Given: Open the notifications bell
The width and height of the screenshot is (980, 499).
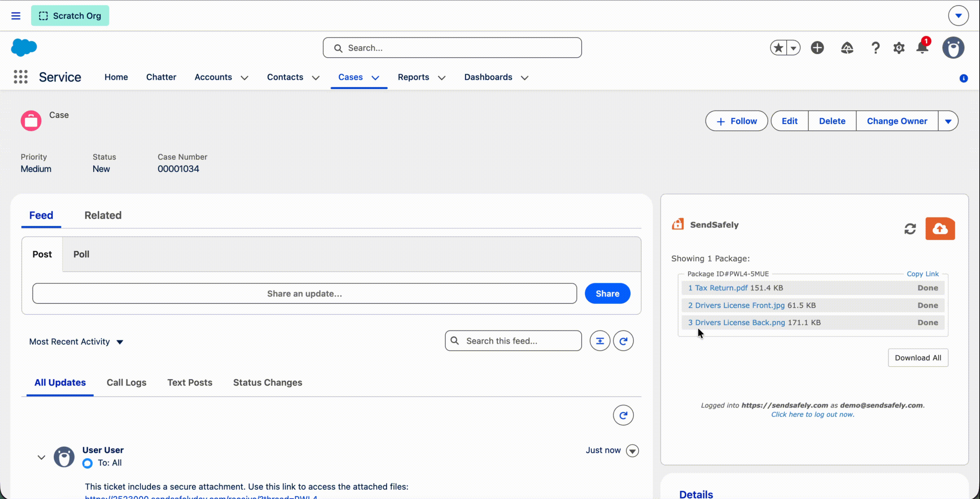Looking at the screenshot, I should tap(922, 47).
